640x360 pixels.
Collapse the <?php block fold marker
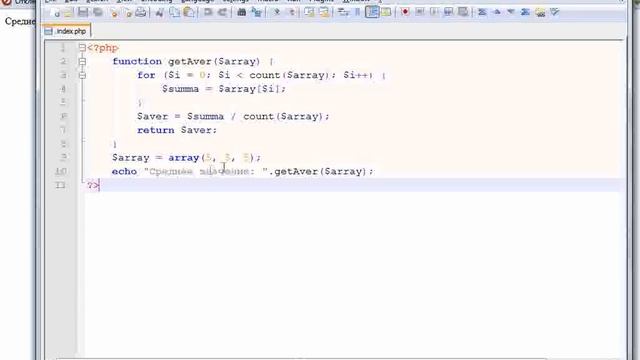coord(82,48)
